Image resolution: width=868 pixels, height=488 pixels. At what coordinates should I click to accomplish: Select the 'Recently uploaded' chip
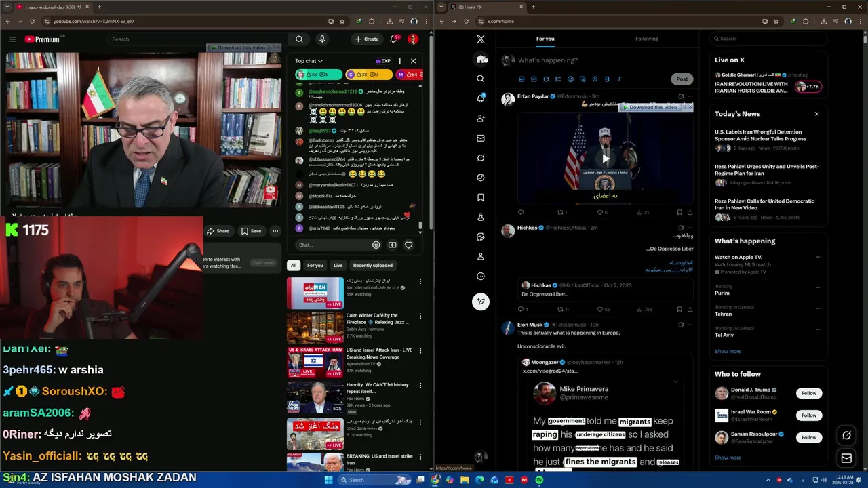coord(372,265)
